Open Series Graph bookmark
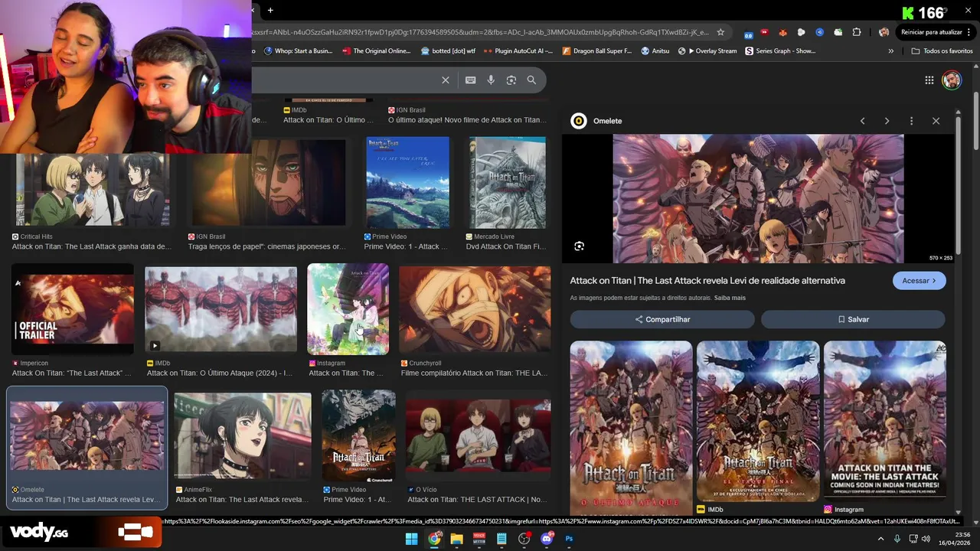980x551 pixels. click(x=780, y=51)
